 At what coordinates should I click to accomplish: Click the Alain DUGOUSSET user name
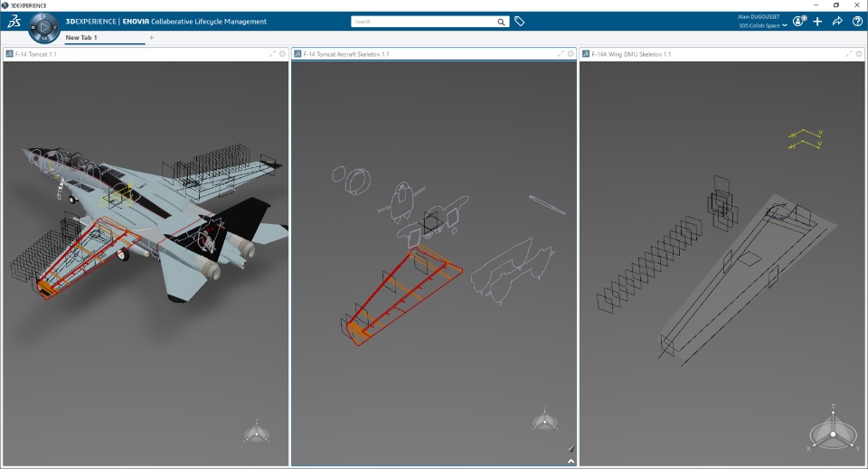tap(759, 17)
